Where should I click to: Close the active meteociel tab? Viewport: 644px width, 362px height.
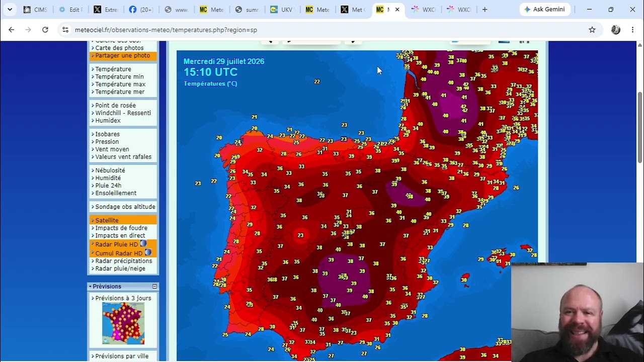397,9
